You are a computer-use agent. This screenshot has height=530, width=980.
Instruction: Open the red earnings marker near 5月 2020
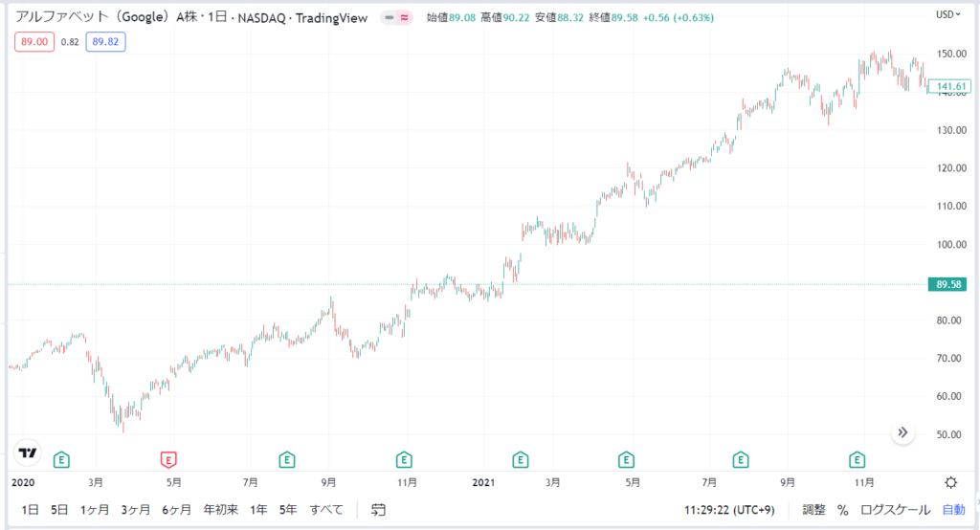coord(168,460)
